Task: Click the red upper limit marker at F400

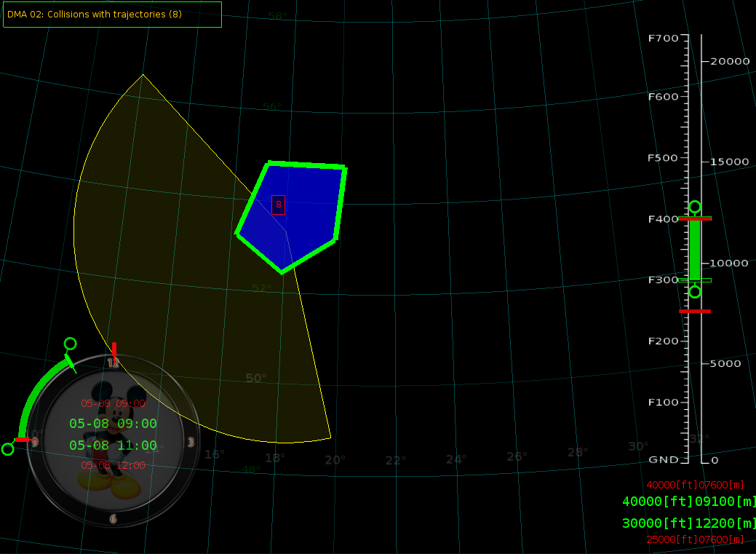Action: tap(695, 218)
